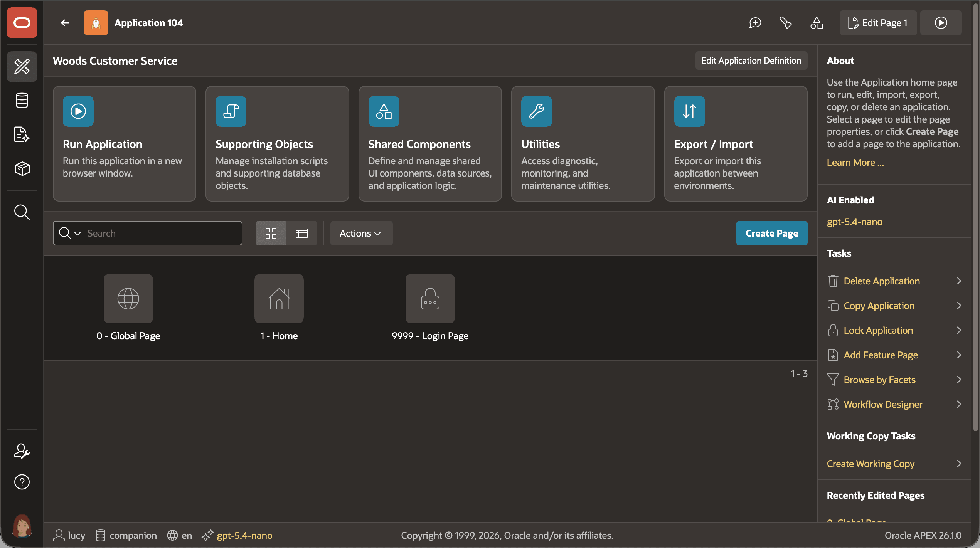Open the Learn More link
980x548 pixels.
855,162
